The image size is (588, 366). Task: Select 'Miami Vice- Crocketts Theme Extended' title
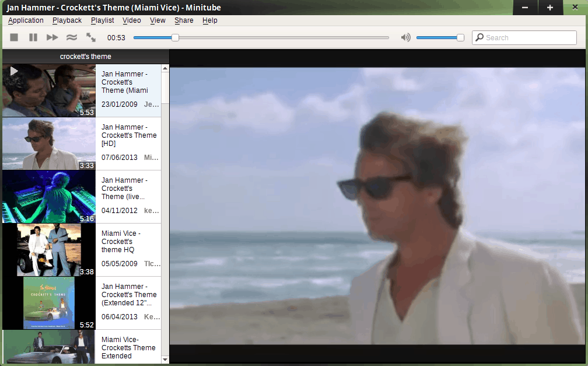tap(128, 347)
